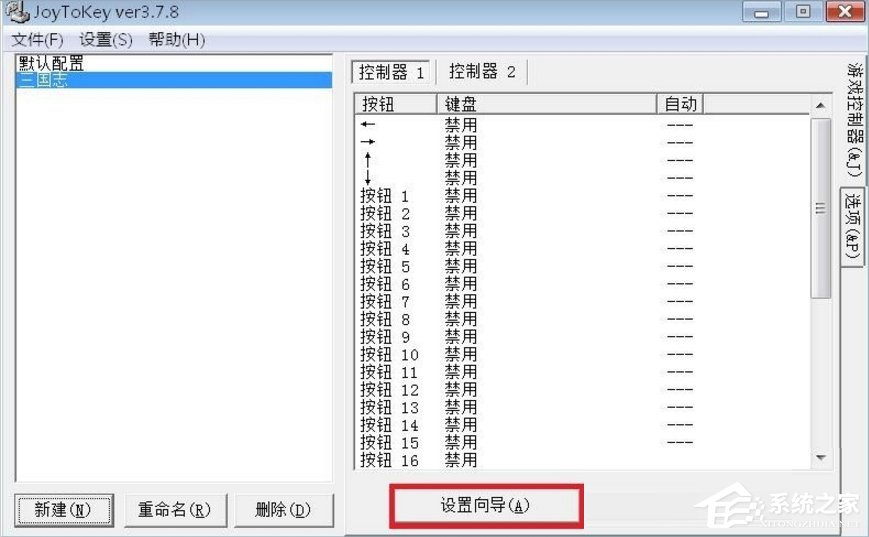Screen dimensions: 869x537
Task: Click 禁用 in the 按钮 8 row
Action: 461,320
